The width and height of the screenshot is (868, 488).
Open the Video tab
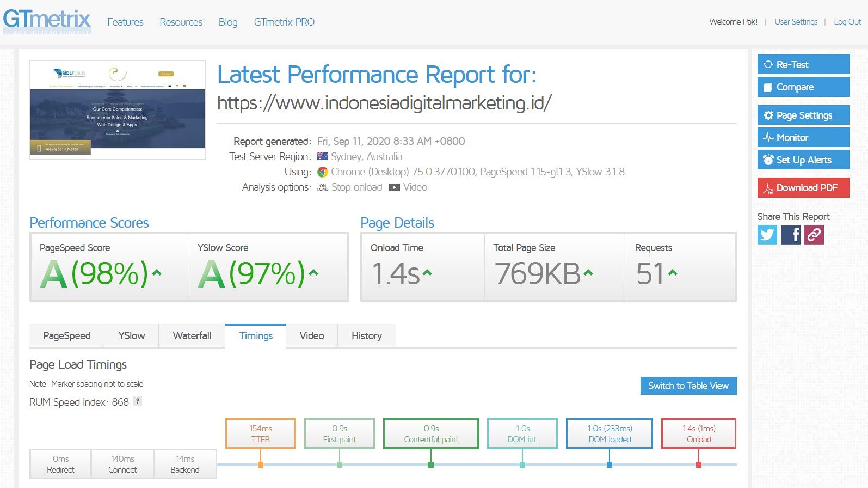point(312,336)
